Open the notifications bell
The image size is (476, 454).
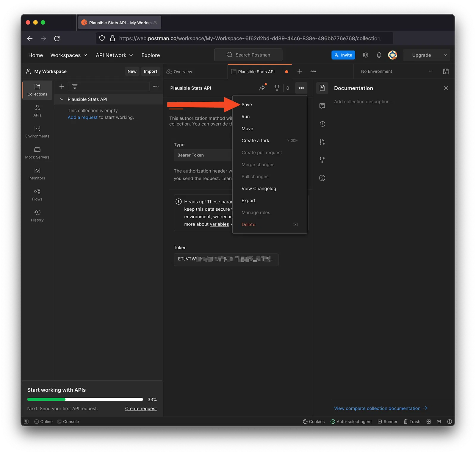379,55
